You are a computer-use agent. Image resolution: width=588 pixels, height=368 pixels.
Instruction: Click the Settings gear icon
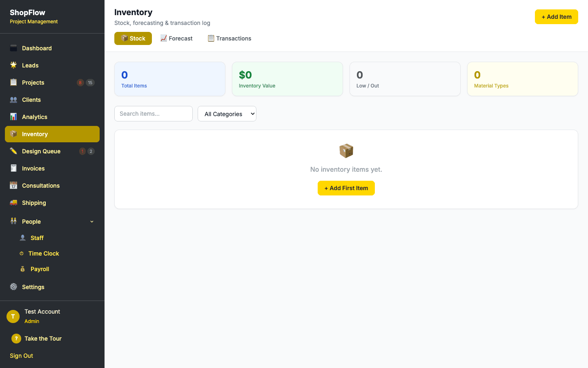coord(13,287)
